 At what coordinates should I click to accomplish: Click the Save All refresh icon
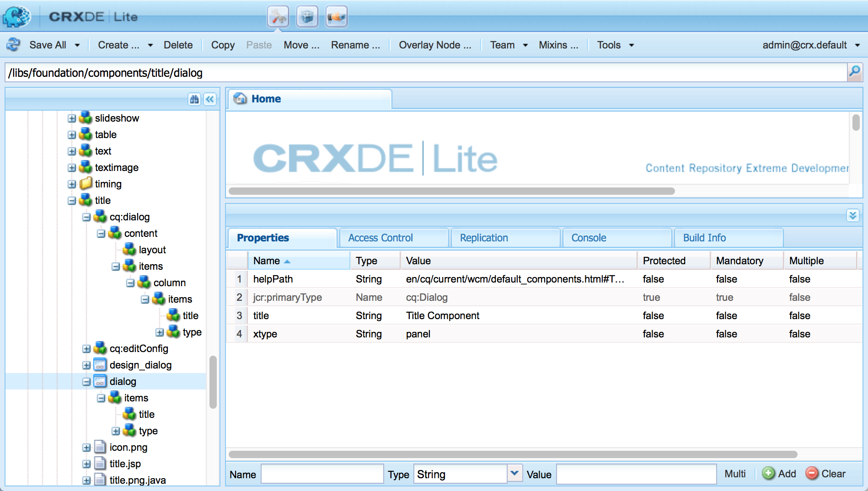[x=14, y=45]
